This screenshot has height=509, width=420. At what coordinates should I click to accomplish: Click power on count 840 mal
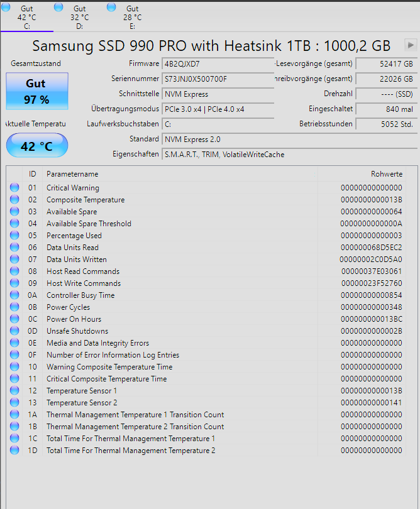pos(386,109)
